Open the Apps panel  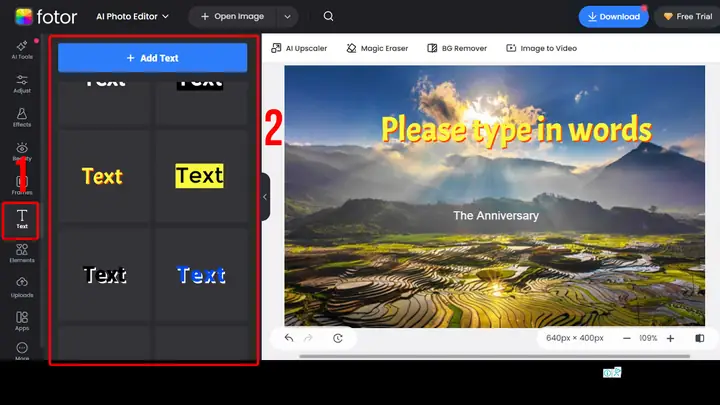click(x=22, y=321)
